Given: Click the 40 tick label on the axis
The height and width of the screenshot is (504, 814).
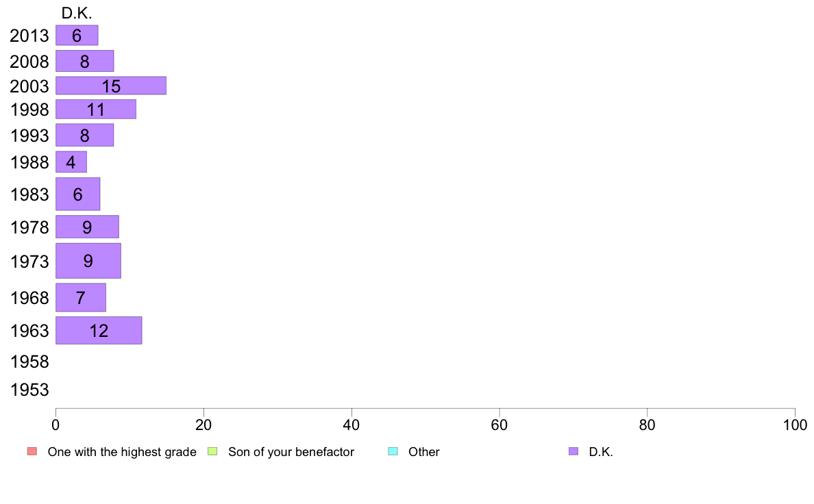Looking at the screenshot, I should (x=351, y=425).
